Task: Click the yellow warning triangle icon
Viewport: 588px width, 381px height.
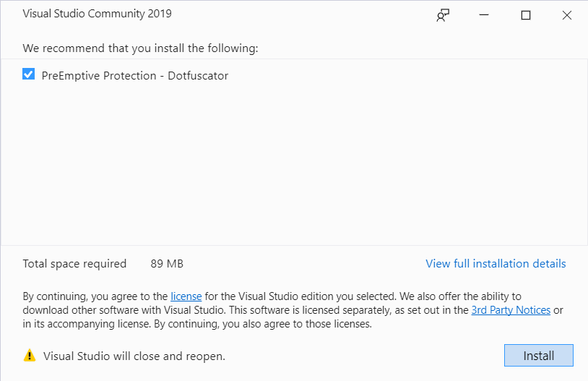Action: point(30,356)
